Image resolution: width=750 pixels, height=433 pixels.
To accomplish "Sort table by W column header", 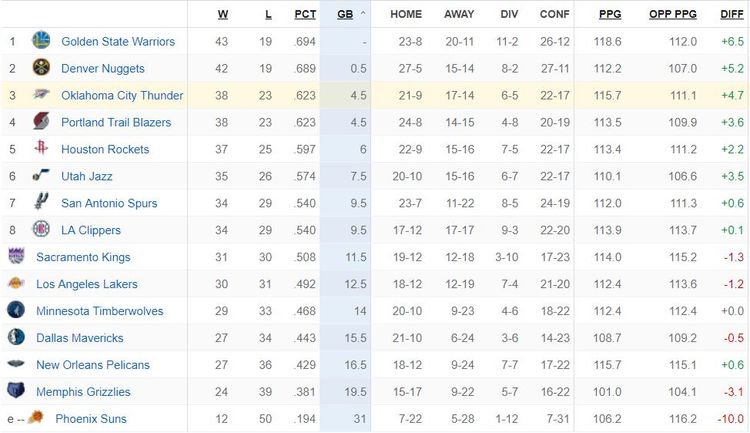I will coord(222,14).
